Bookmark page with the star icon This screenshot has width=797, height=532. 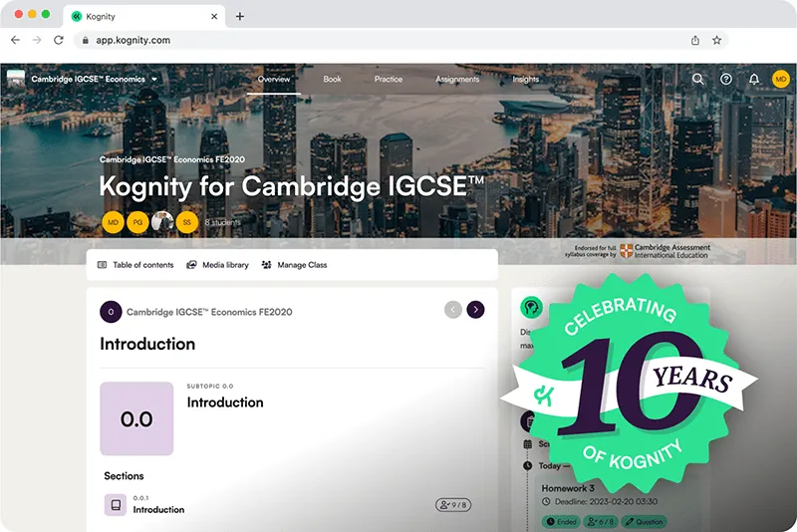click(x=716, y=40)
